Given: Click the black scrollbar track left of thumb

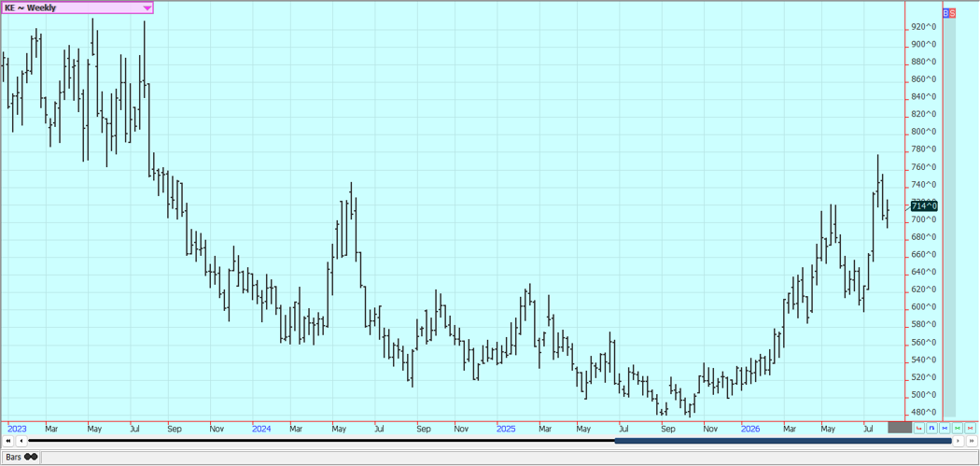Looking at the screenshot, I should coord(321,441).
